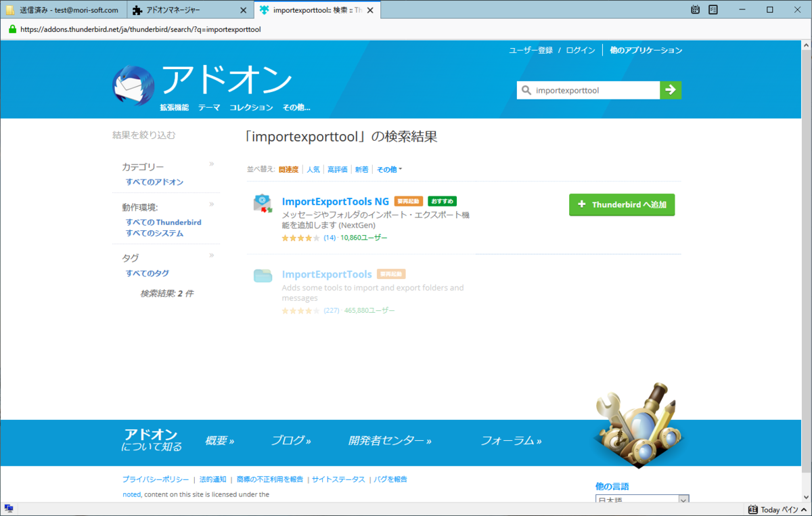812x516 pixels.
Task: Open 開発者センター footer link
Action: 390,441
